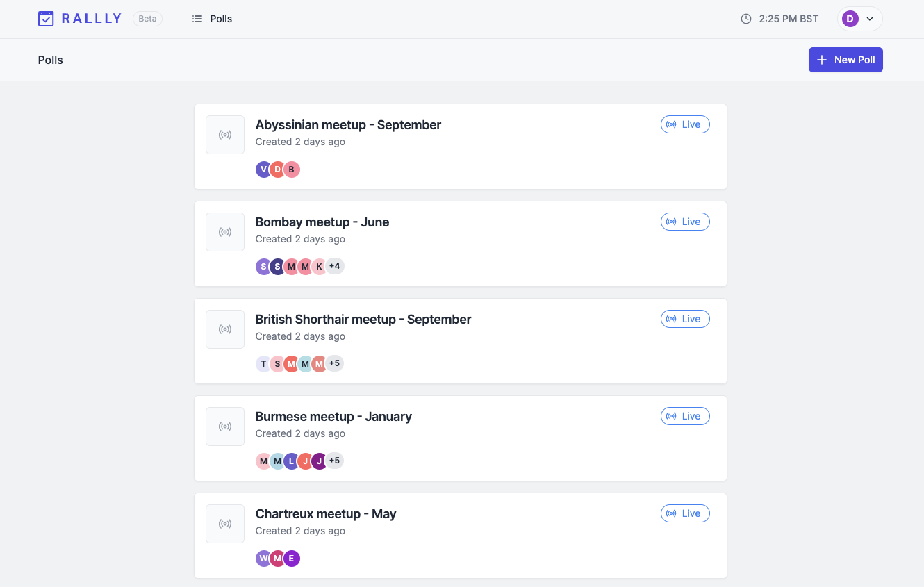
Task: Open the Bombay meetup - June poll
Action: 322,222
